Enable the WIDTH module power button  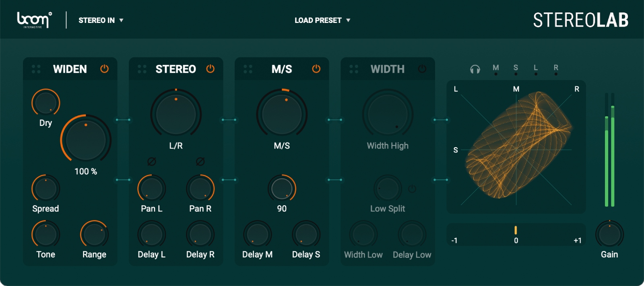tap(422, 69)
